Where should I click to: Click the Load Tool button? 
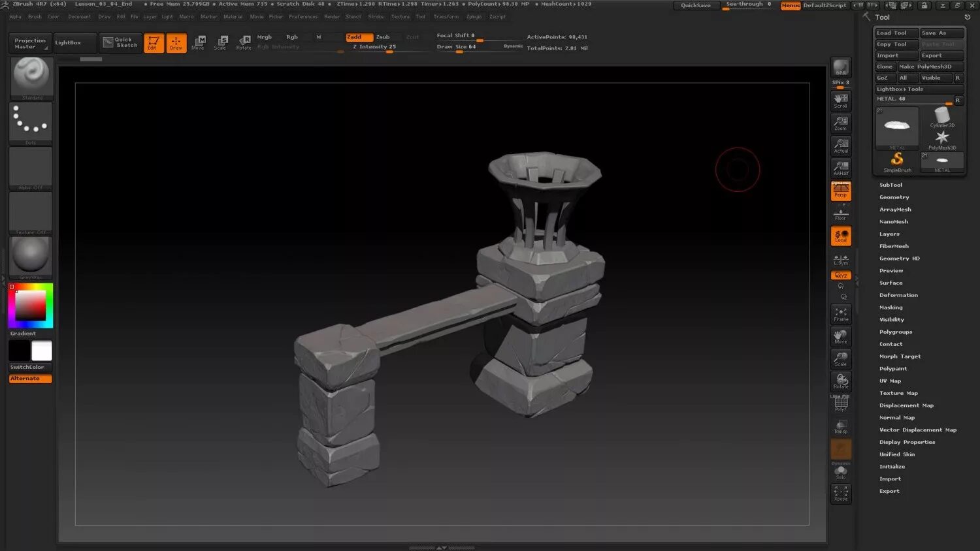click(x=897, y=33)
